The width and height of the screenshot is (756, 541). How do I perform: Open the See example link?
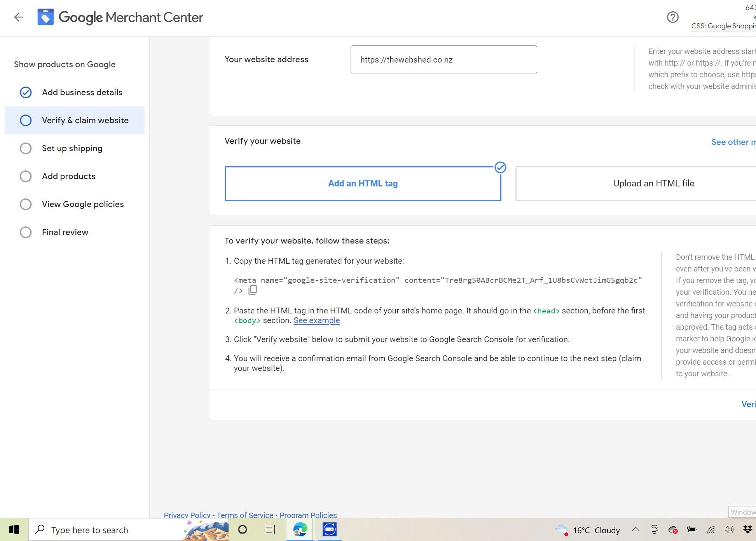[316, 321]
